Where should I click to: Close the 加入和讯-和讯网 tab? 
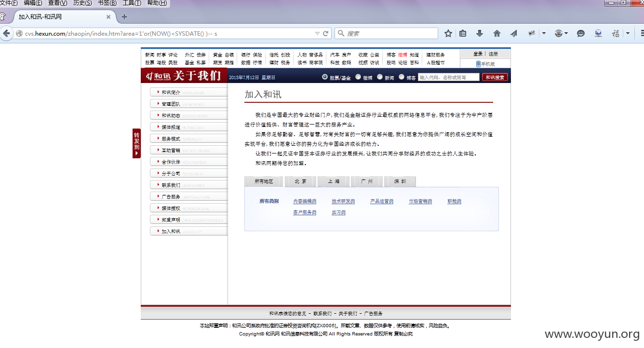pyautogui.click(x=108, y=17)
